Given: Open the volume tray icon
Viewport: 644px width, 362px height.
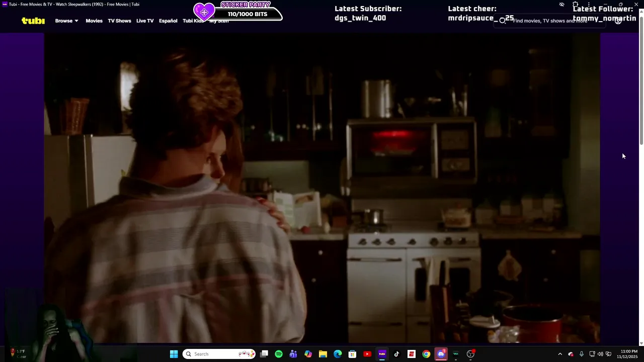Looking at the screenshot, I should [x=600, y=354].
